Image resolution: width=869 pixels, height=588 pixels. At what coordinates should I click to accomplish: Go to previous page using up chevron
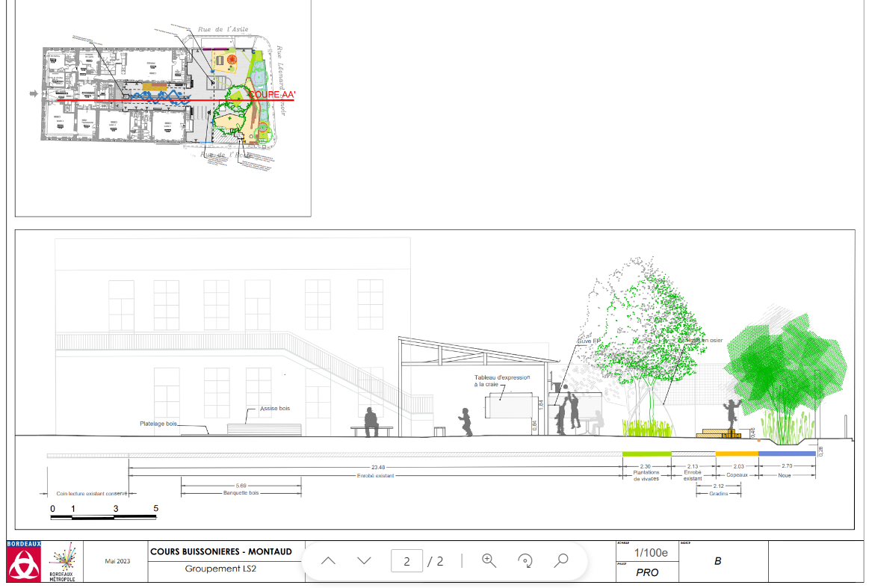(328, 560)
